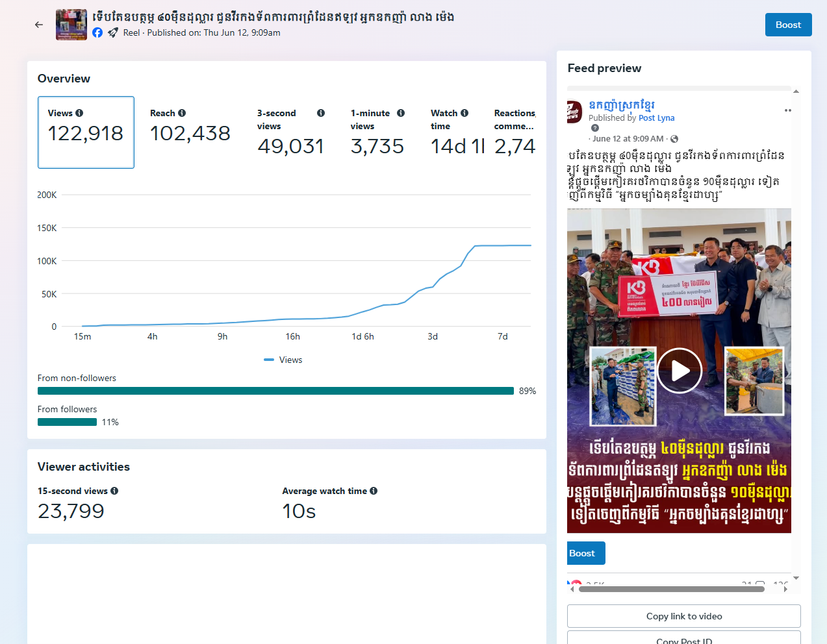Click the Facebook icon under the title
The image size is (827, 644).
pos(97,32)
